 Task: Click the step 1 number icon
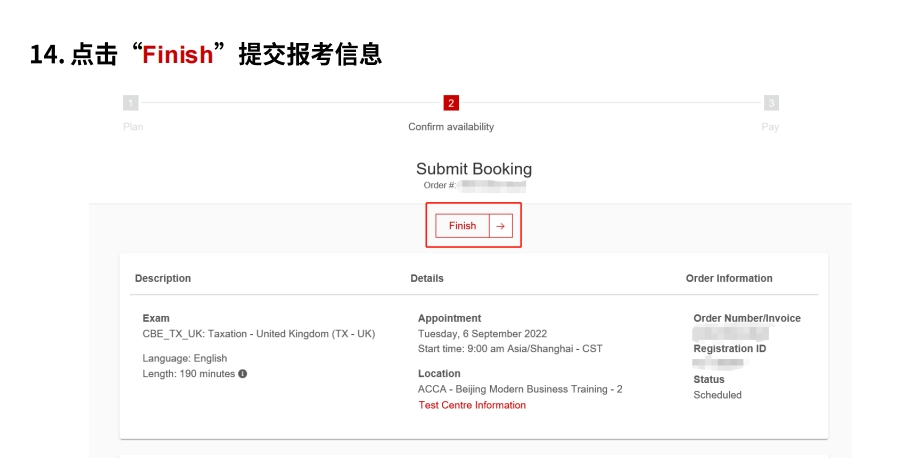coord(129,103)
